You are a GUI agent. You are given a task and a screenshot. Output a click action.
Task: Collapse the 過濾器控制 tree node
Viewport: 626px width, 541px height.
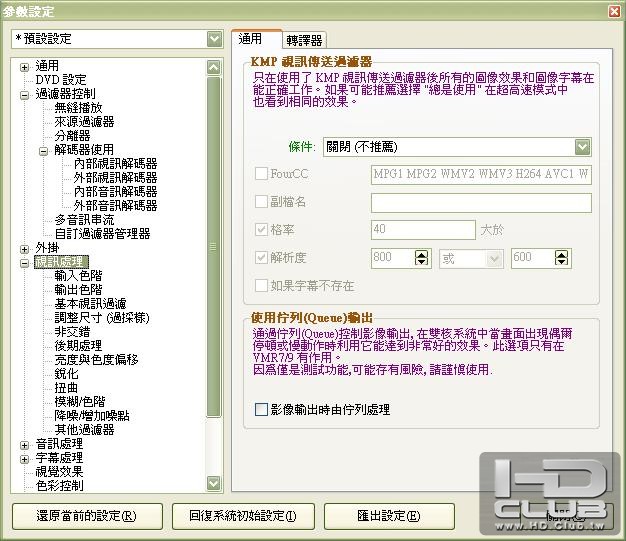coord(24,95)
